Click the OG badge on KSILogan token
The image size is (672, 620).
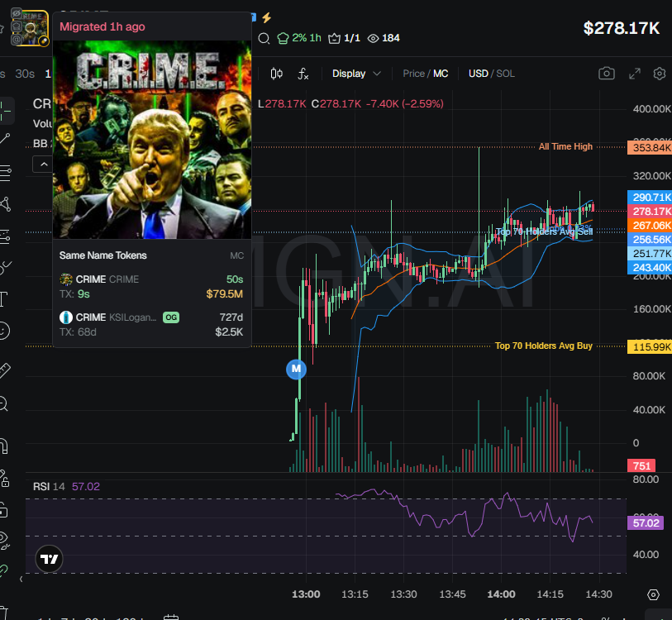tap(171, 317)
